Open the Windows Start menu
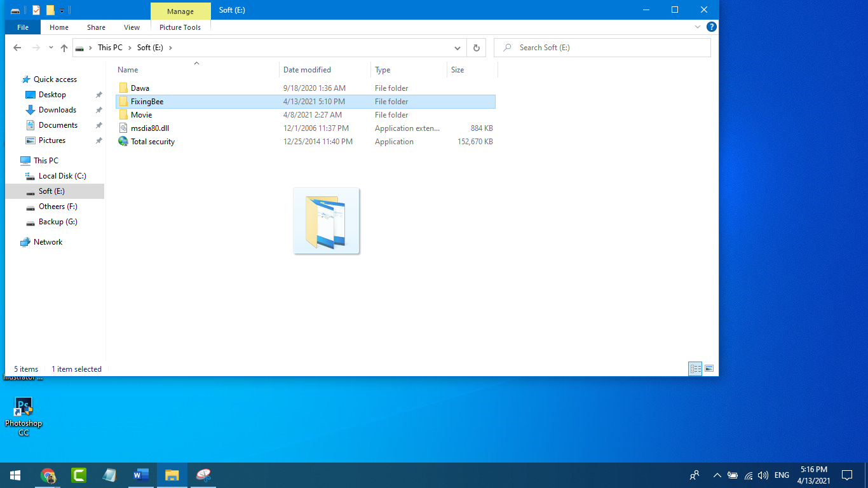This screenshot has height=488, width=868. point(15,475)
